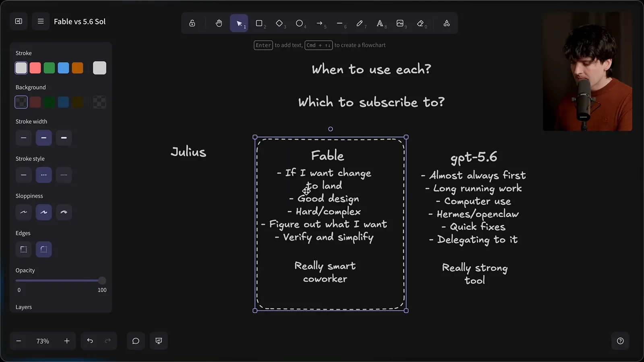Open the custom stroke color picker
The image size is (644, 362).
click(x=99, y=68)
